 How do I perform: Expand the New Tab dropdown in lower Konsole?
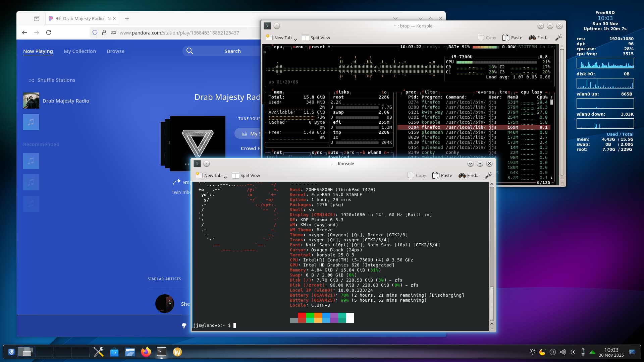(x=225, y=177)
